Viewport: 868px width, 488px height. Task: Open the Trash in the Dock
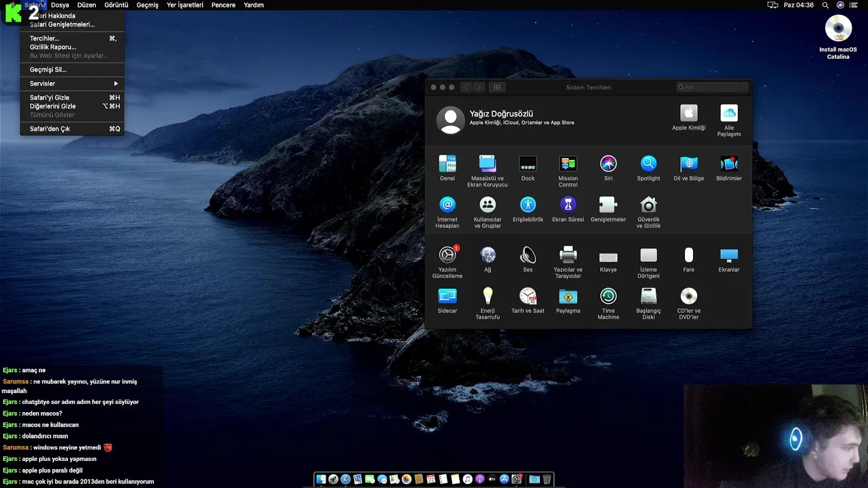[547, 479]
